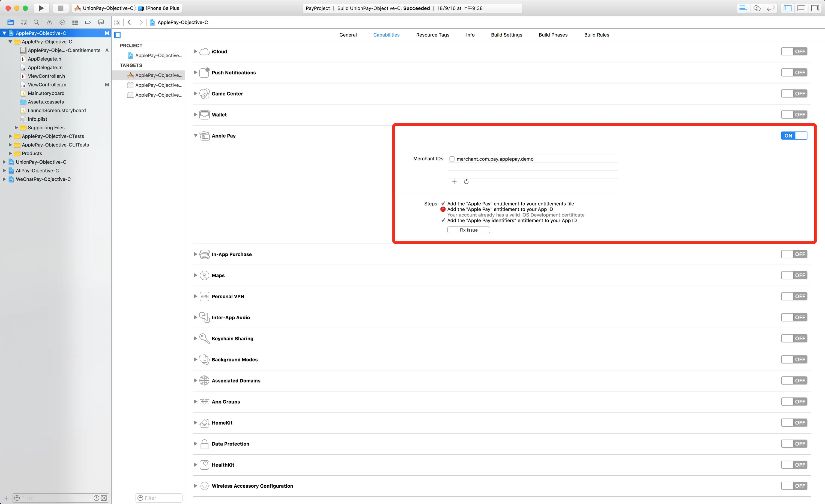
Task: Collapse the Apple Pay section
Action: [x=196, y=136]
